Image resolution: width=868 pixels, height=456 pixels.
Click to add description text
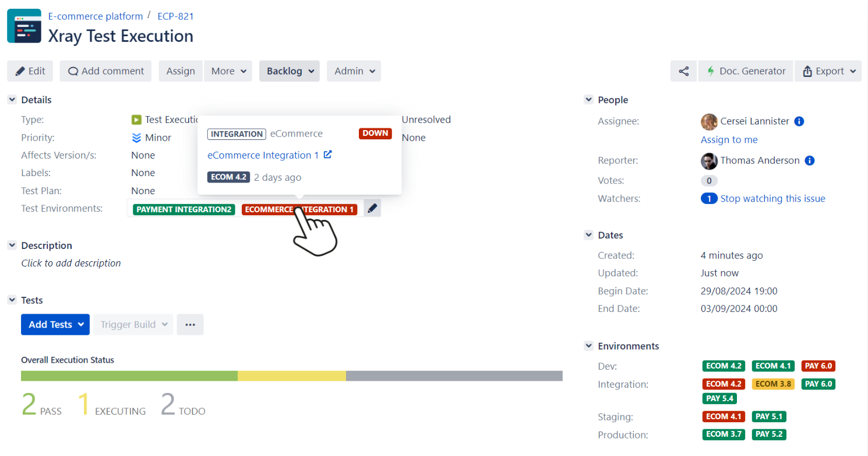pos(71,263)
